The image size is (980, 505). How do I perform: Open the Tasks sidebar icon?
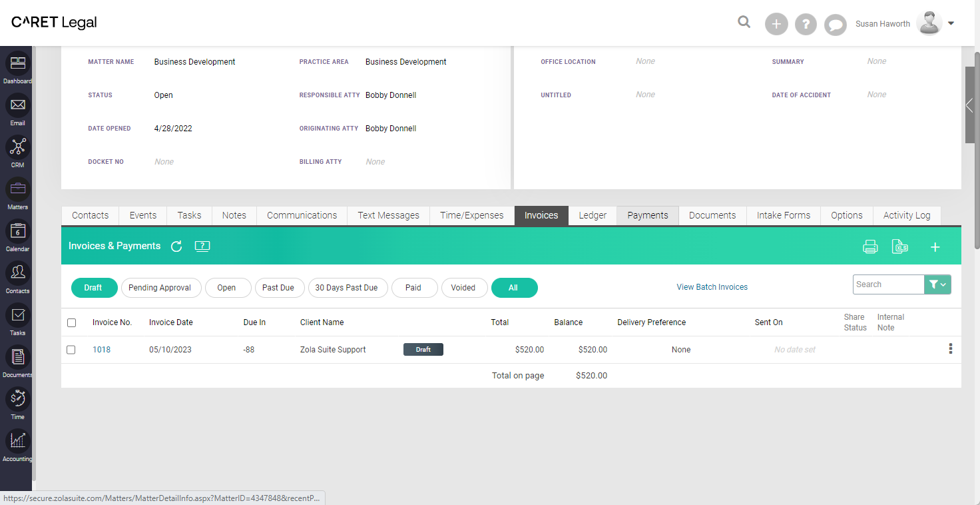(18, 315)
